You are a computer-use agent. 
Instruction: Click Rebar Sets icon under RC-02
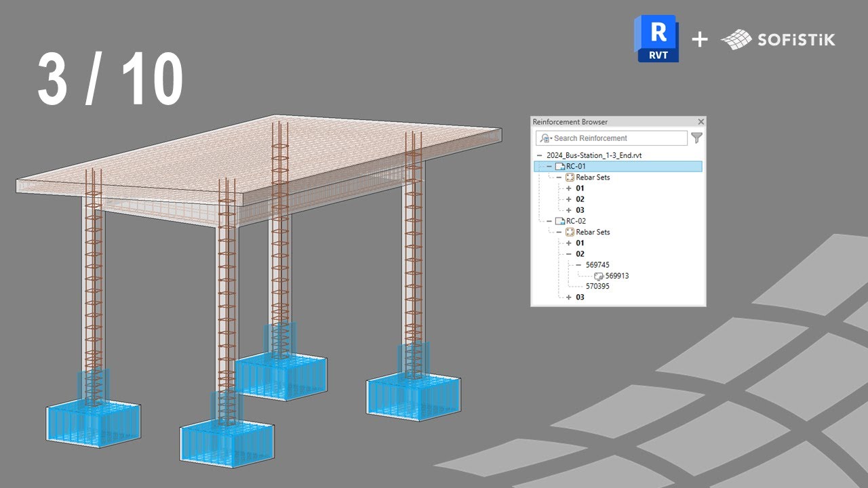point(570,232)
